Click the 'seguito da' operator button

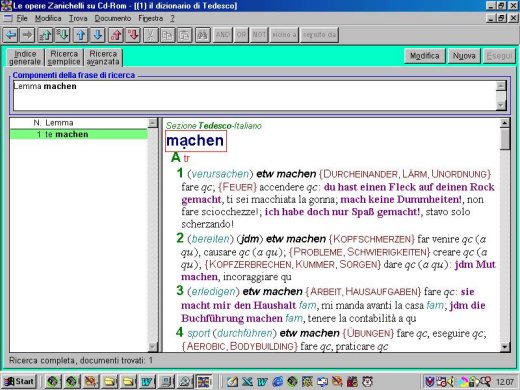(319, 35)
